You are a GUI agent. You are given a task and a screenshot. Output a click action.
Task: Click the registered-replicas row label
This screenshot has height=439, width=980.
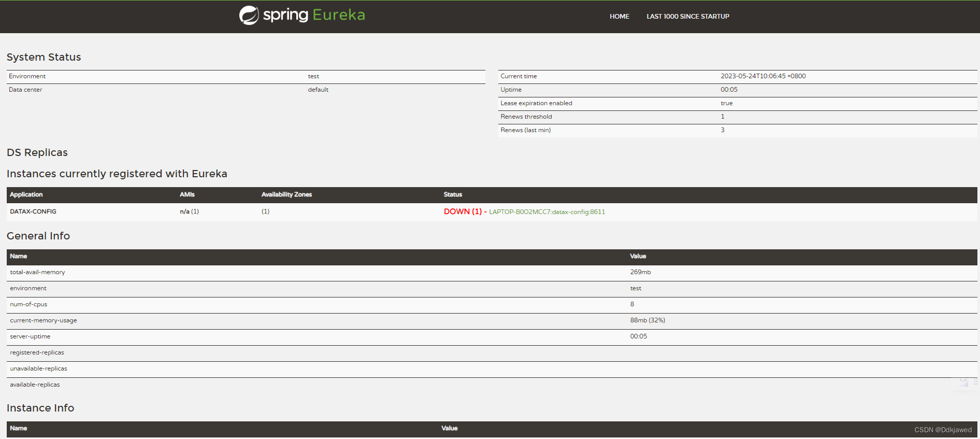click(x=37, y=352)
